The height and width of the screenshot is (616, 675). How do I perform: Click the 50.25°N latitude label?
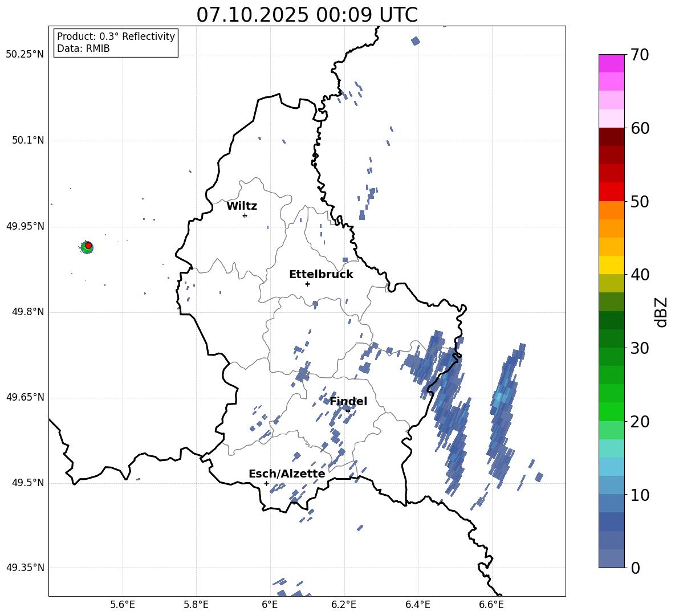point(25,55)
